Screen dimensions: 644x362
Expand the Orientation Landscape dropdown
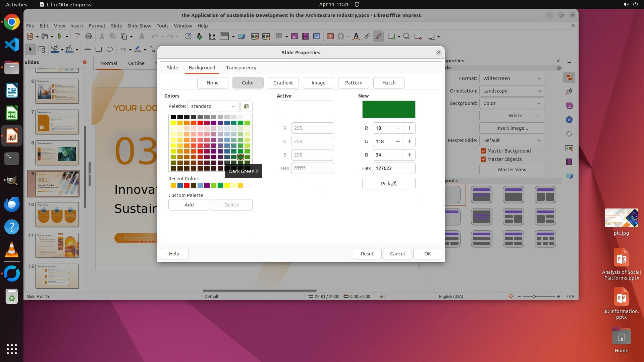[512, 91]
